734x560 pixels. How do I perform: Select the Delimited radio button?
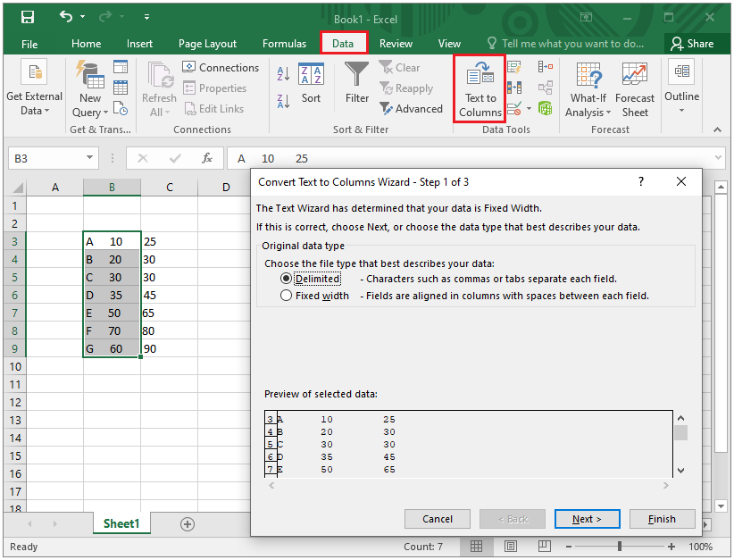click(286, 277)
